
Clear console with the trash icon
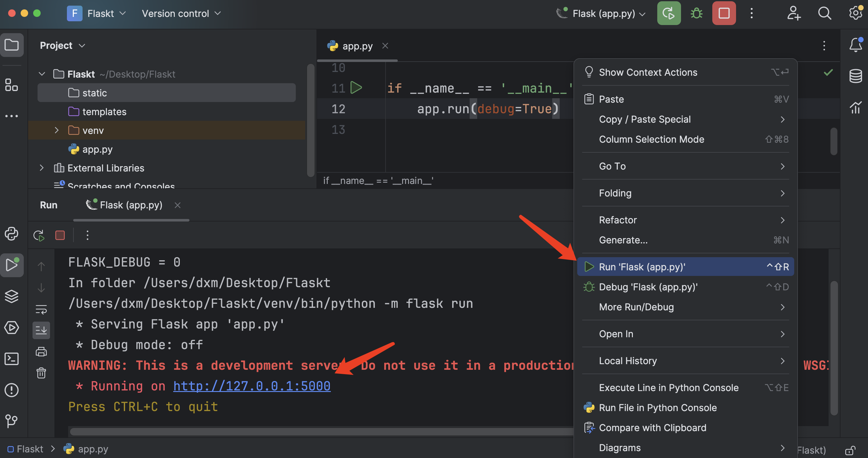tap(41, 373)
